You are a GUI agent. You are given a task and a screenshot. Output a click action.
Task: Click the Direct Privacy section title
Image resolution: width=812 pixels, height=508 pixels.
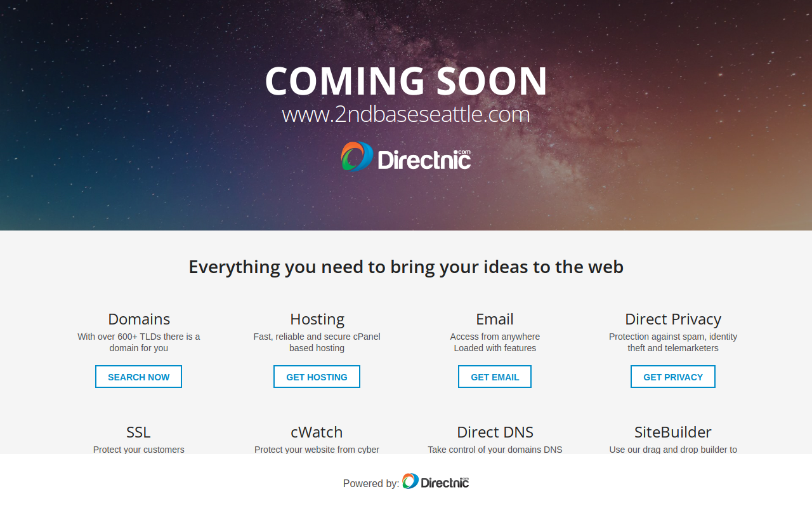click(673, 319)
